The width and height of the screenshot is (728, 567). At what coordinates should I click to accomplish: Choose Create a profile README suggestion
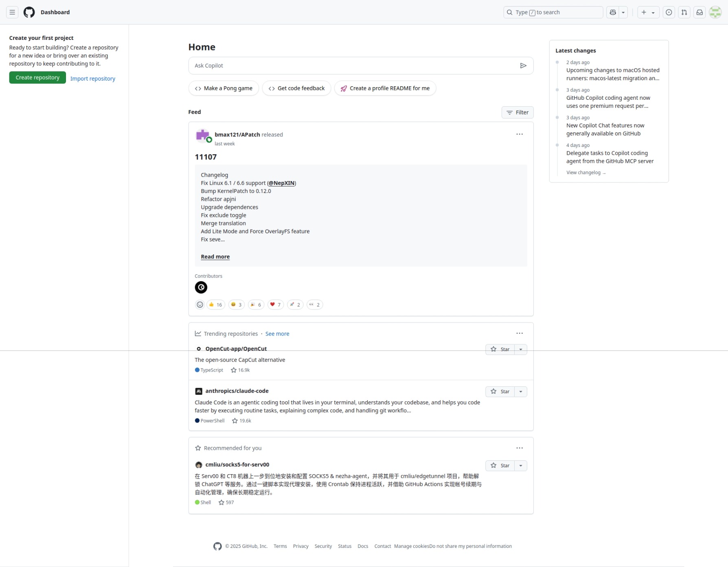tap(385, 88)
